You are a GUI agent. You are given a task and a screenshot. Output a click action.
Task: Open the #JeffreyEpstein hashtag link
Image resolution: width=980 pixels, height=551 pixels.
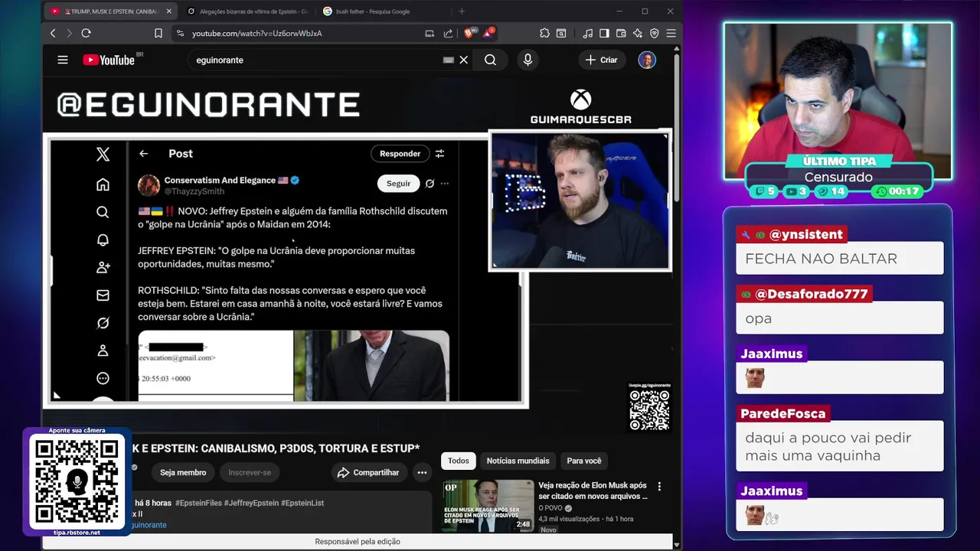251,503
